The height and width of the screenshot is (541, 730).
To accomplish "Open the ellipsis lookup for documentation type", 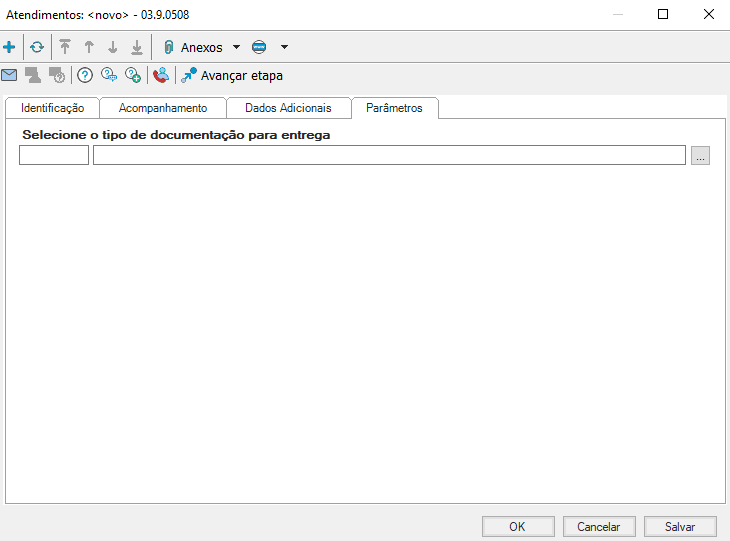I will point(700,155).
